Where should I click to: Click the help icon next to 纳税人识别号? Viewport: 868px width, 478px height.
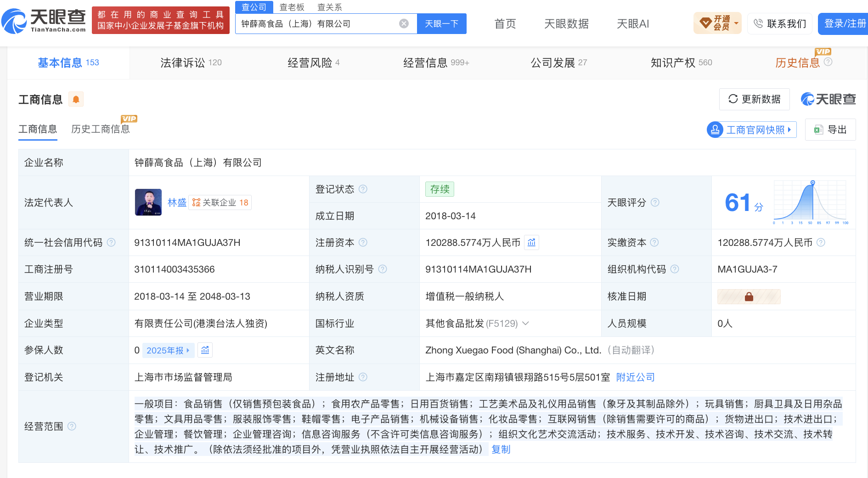[x=383, y=269]
